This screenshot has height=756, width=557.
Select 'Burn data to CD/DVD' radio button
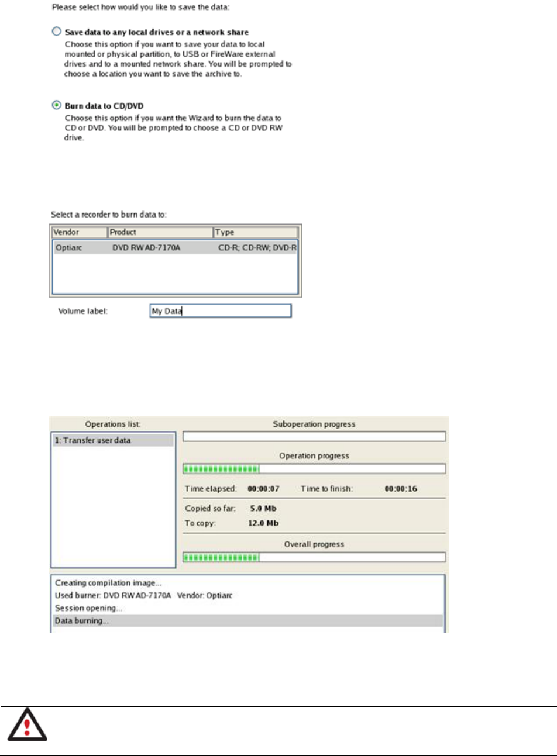point(57,105)
